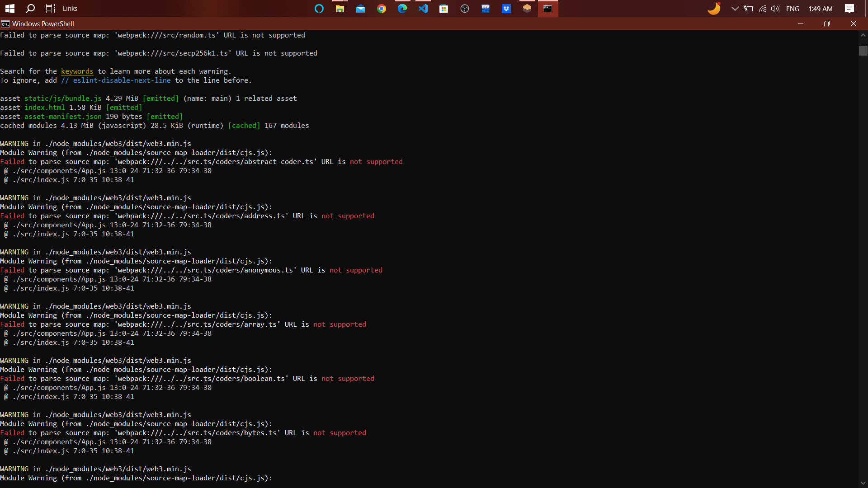This screenshot has height=488, width=868.
Task: Open the Microsoft Store icon
Action: click(444, 9)
